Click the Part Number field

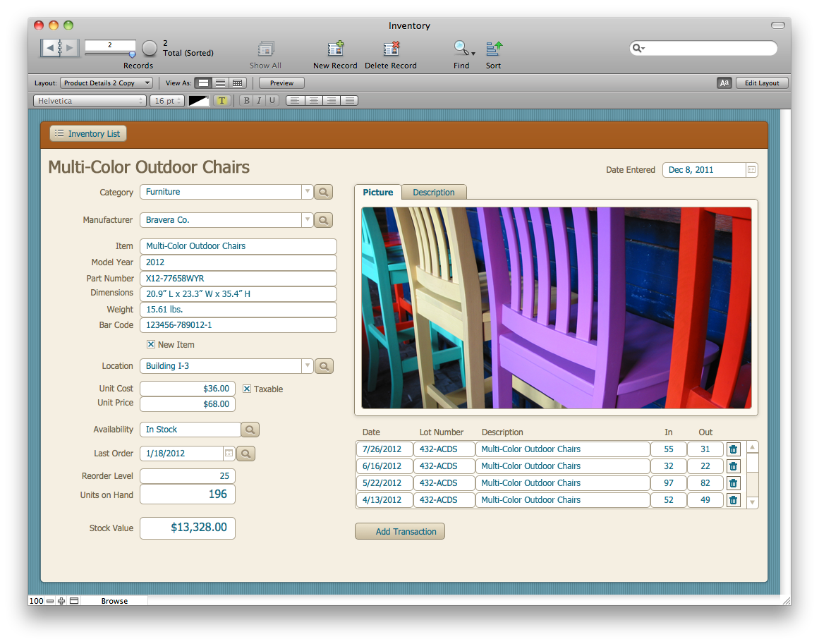coord(238,279)
